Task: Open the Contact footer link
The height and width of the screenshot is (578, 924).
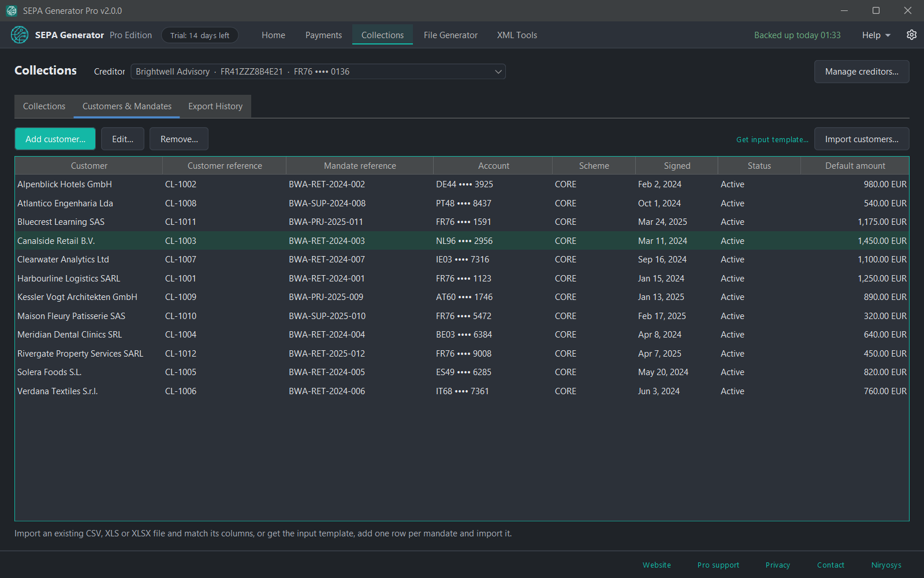Action: [x=830, y=565]
